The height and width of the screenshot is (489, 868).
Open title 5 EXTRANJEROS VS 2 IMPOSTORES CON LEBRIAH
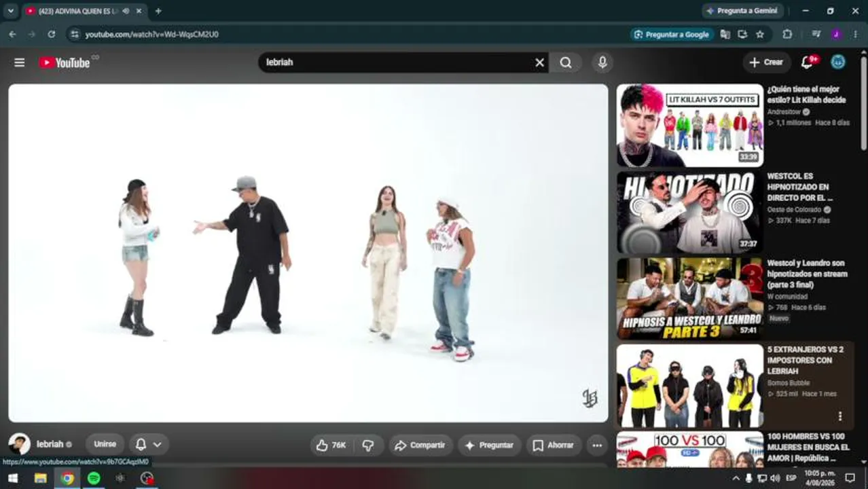806,361
